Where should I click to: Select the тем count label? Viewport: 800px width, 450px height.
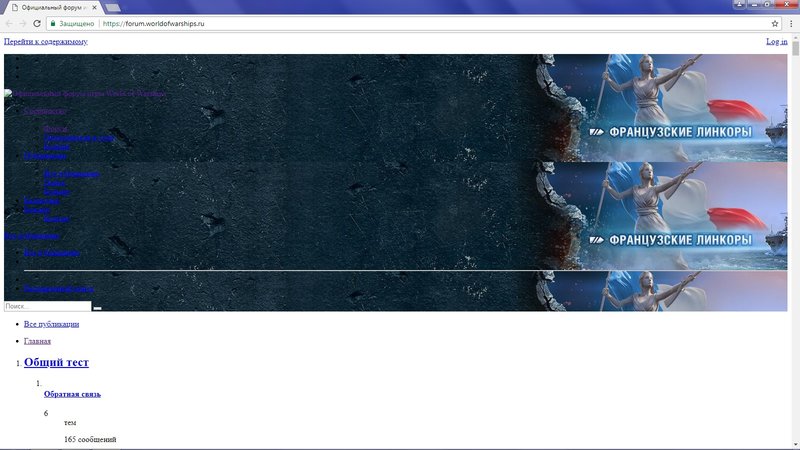tap(70, 422)
